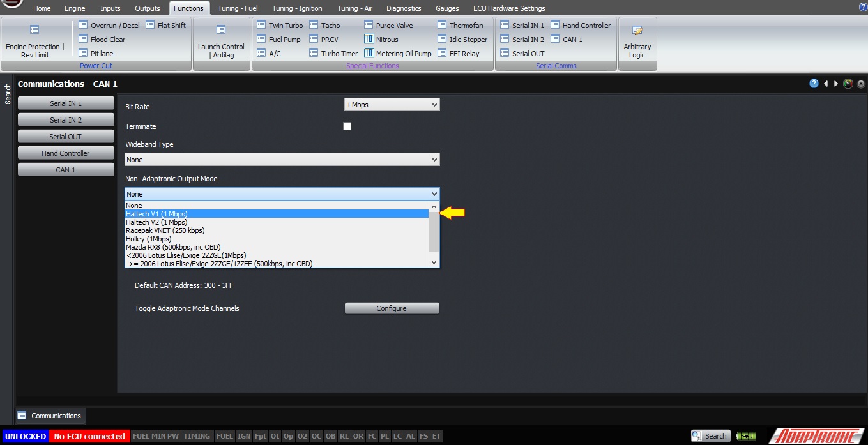
Task: Switch to ECU Hardware Settings tab
Action: point(509,8)
